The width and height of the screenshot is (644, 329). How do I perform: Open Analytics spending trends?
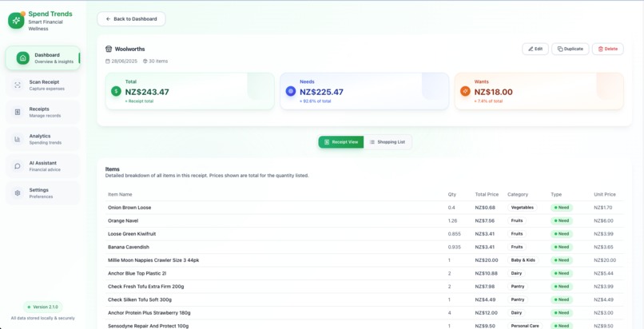42,139
